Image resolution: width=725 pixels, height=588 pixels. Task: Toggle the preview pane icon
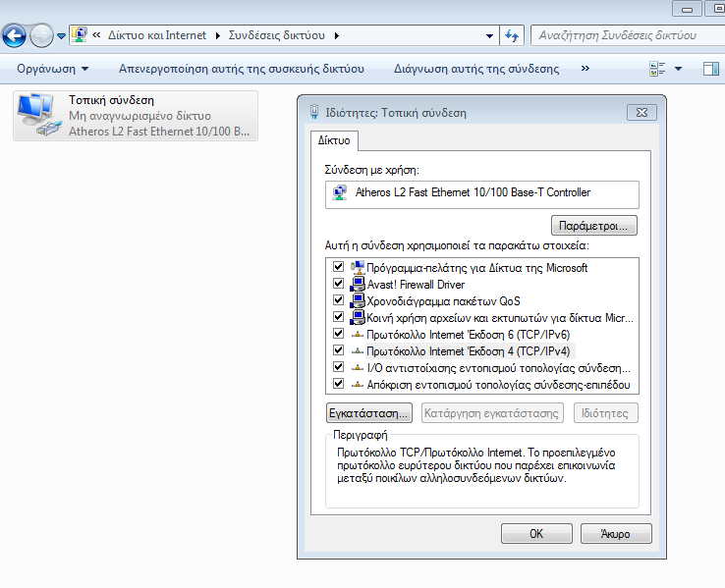pyautogui.click(x=710, y=69)
